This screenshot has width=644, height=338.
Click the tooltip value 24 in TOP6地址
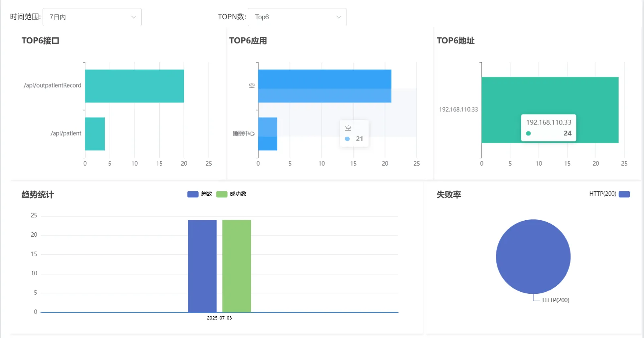[x=567, y=133]
